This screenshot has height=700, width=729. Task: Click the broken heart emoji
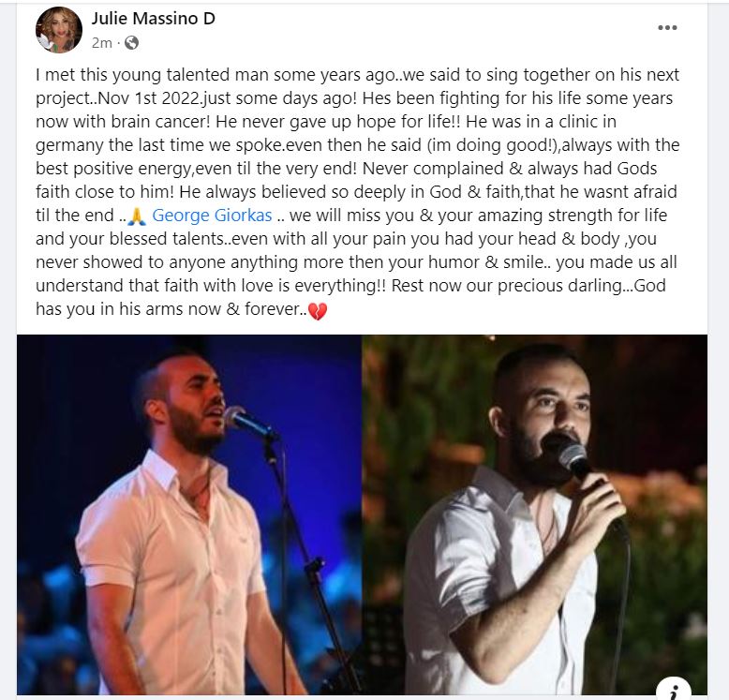[x=318, y=310]
